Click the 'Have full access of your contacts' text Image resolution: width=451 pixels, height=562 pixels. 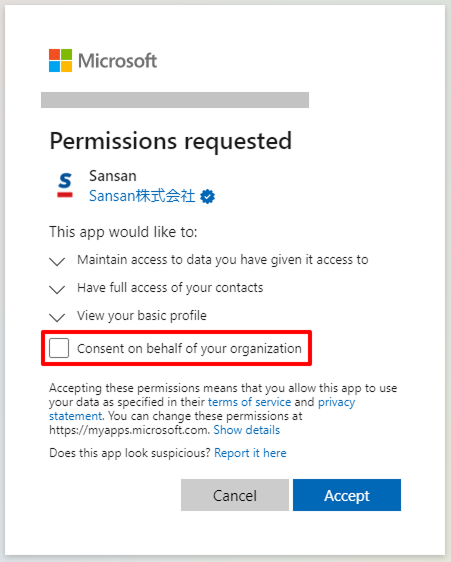click(170, 288)
